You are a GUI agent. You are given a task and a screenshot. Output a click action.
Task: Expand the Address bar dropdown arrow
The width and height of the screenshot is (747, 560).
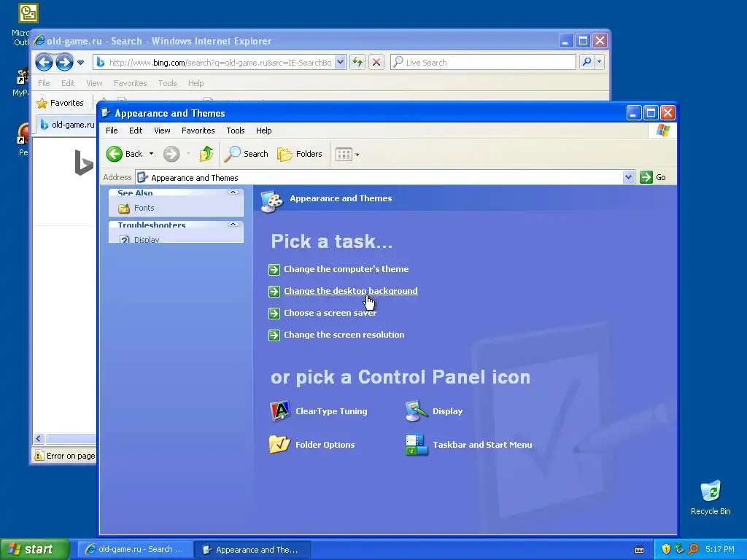pos(628,177)
